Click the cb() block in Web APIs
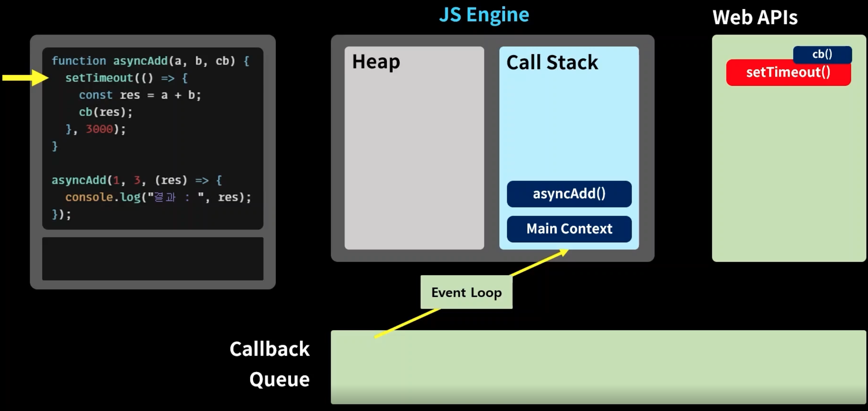868x411 pixels. tap(822, 54)
